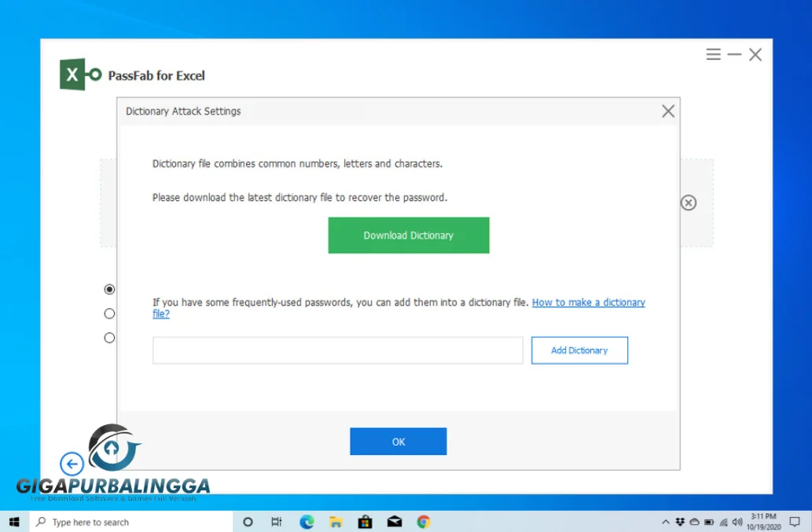
Task: Open the Mail app from the taskbar
Action: coord(394,521)
